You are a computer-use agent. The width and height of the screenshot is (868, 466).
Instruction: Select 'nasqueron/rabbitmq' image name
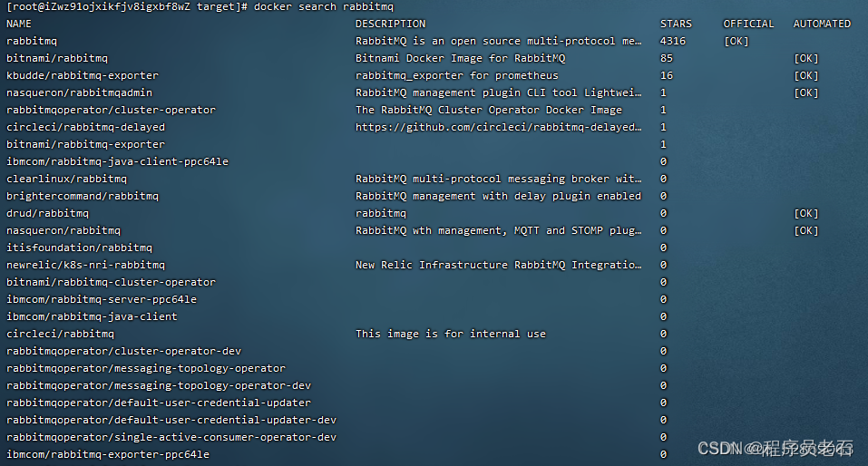click(63, 229)
